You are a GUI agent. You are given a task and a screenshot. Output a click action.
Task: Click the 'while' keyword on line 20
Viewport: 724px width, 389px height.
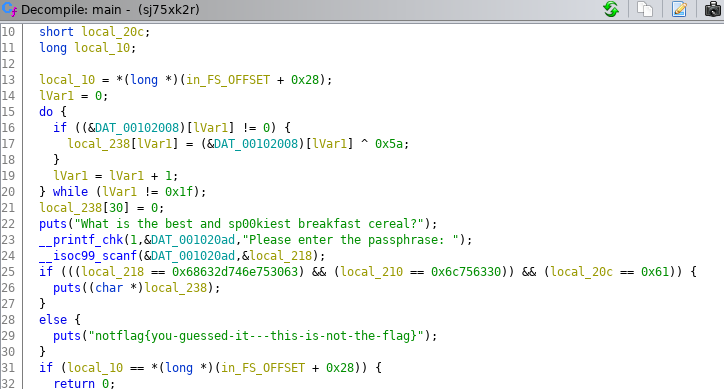pyautogui.click(x=70, y=192)
